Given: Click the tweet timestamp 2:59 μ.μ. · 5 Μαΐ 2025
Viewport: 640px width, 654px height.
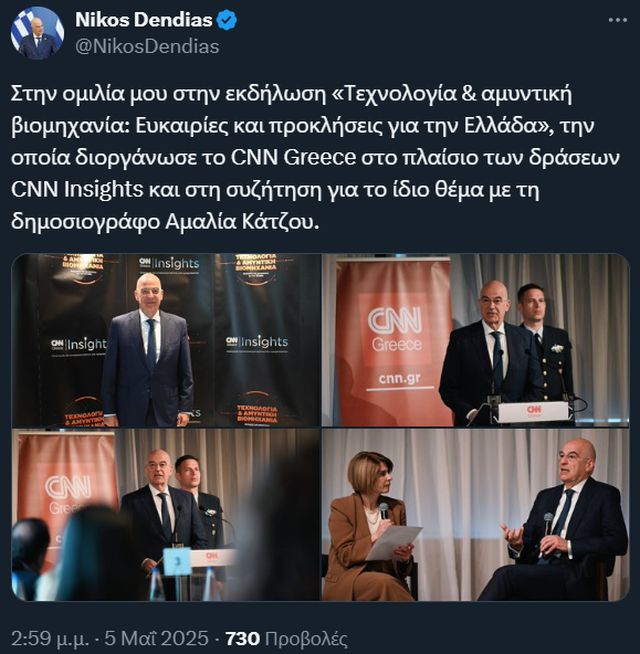Looking at the screenshot, I should [109, 639].
